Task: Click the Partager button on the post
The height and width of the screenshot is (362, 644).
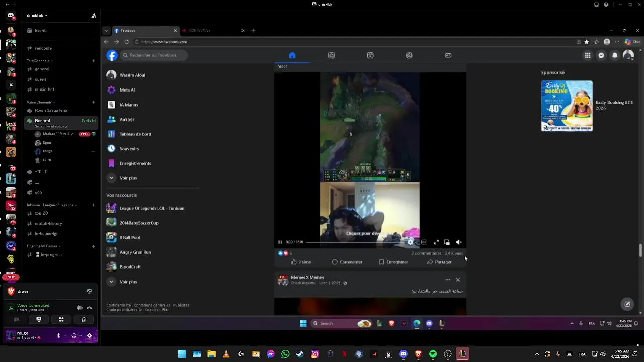Action: pyautogui.click(x=439, y=262)
